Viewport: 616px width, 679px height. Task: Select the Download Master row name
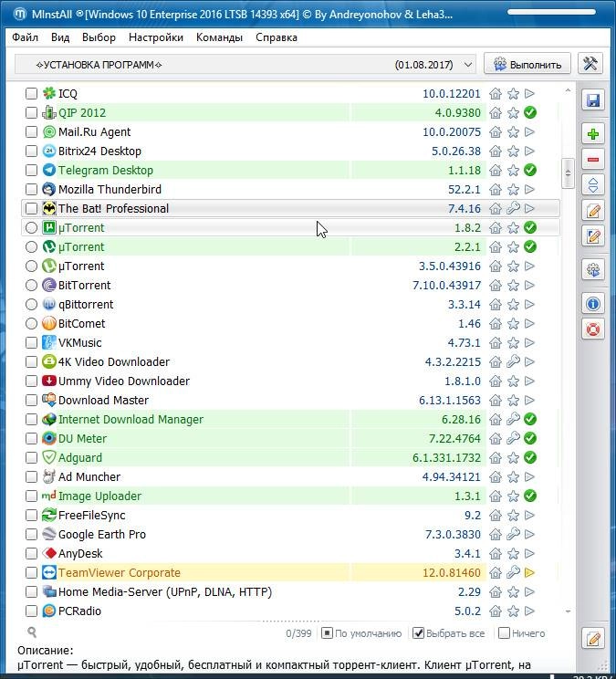103,400
